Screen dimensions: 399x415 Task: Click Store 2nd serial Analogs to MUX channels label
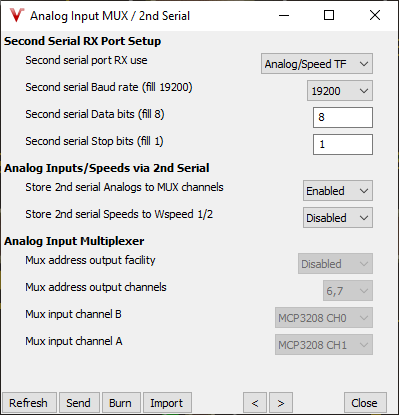124,187
